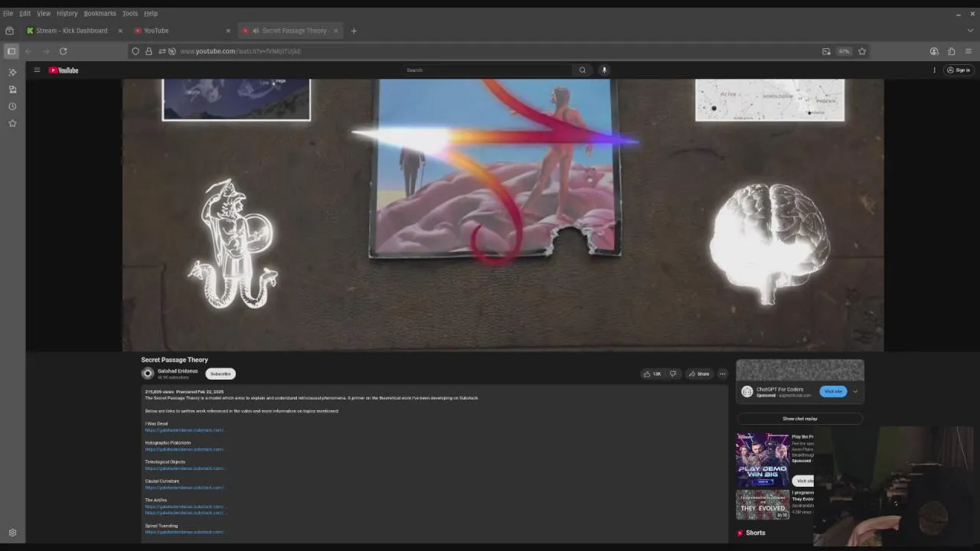Subscribe to the Galahad Eridanus channel
This screenshot has width=980, height=551.
click(220, 373)
